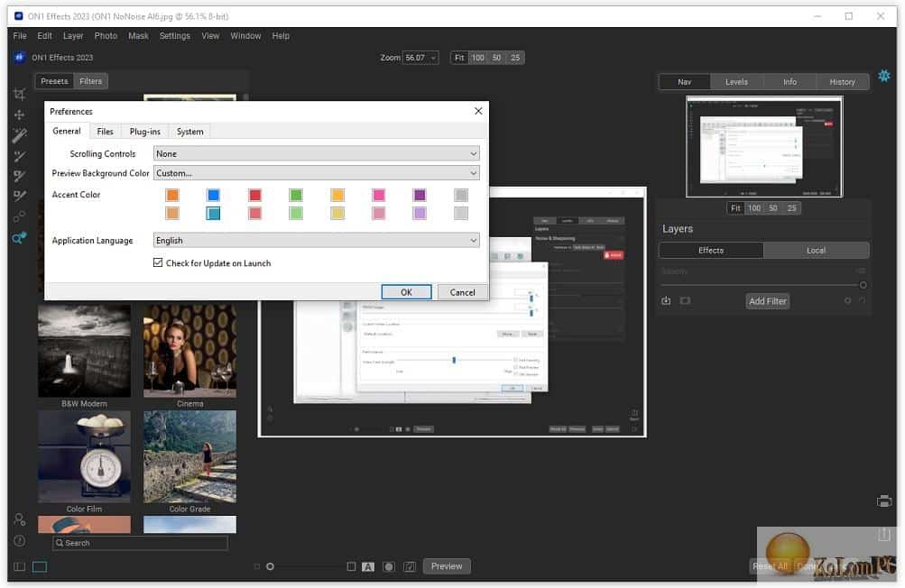
Task: Click the Preview button
Action: (x=447, y=566)
